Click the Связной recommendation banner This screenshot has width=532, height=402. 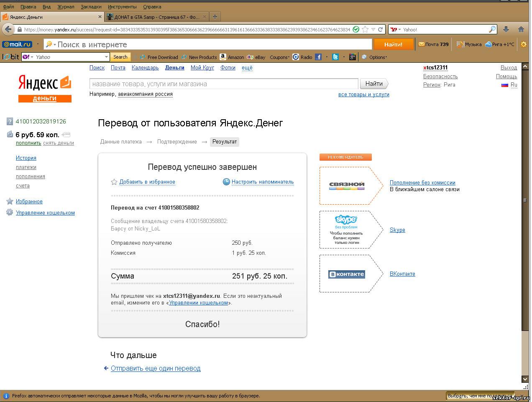click(351, 186)
